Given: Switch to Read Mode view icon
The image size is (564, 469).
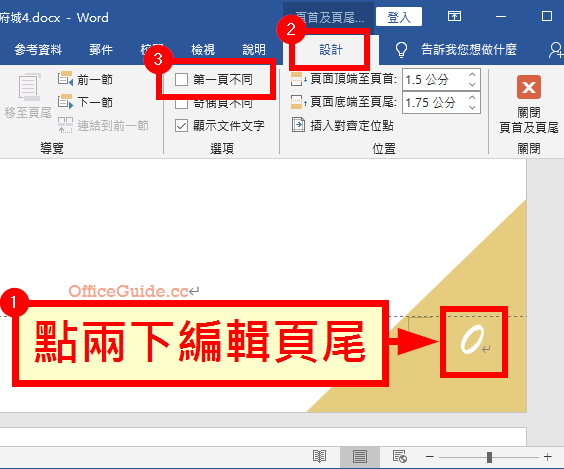Looking at the screenshot, I should point(319,457).
